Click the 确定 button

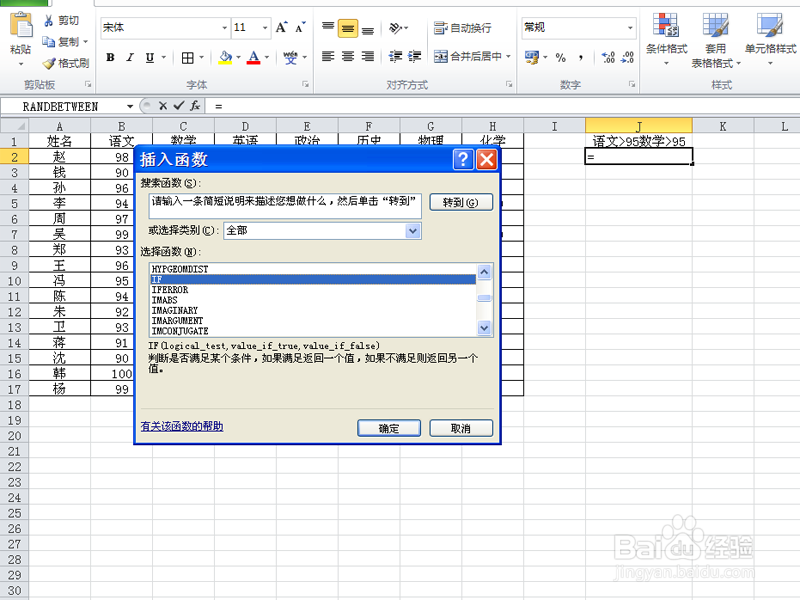[389, 428]
